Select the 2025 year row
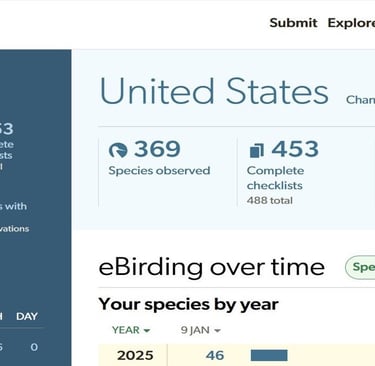Screen dimensions: 375x366 pyautogui.click(x=237, y=355)
